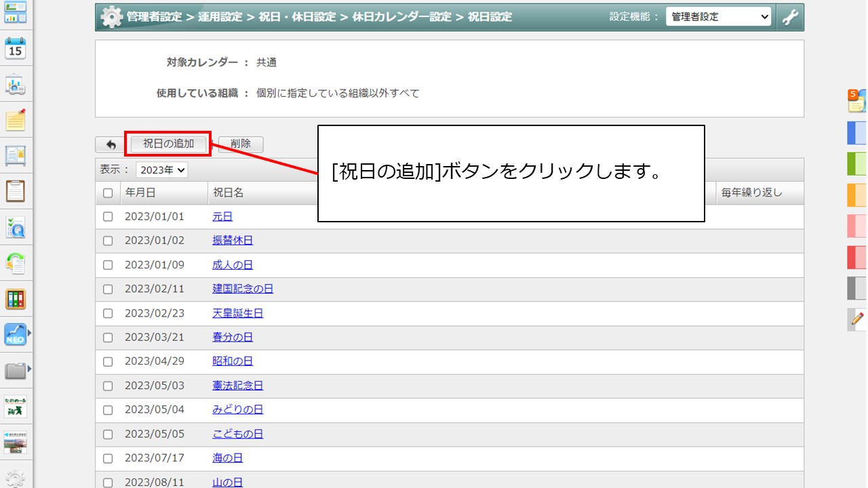Click the 削除 button
This screenshot has width=868, height=488.
pyautogui.click(x=241, y=144)
